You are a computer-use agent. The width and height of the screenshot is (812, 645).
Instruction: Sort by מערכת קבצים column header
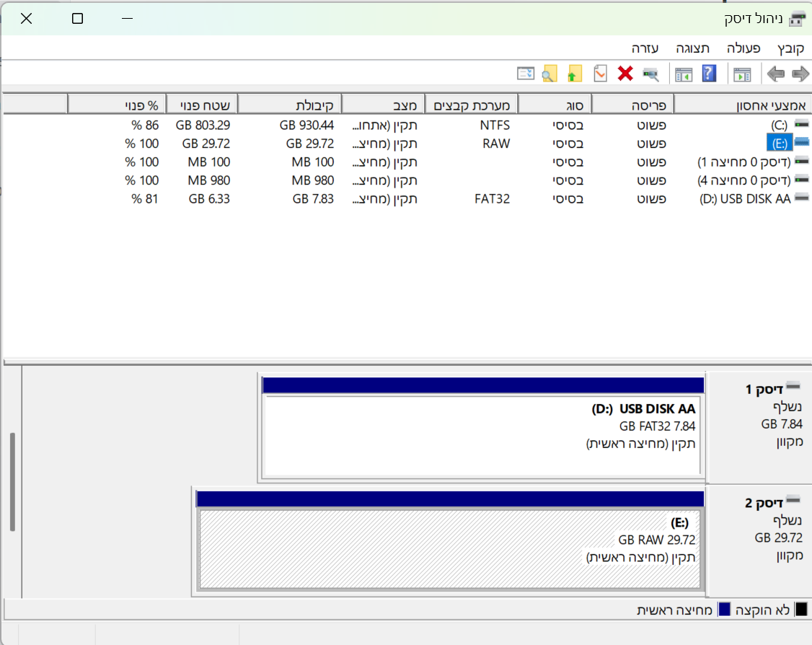click(472, 105)
